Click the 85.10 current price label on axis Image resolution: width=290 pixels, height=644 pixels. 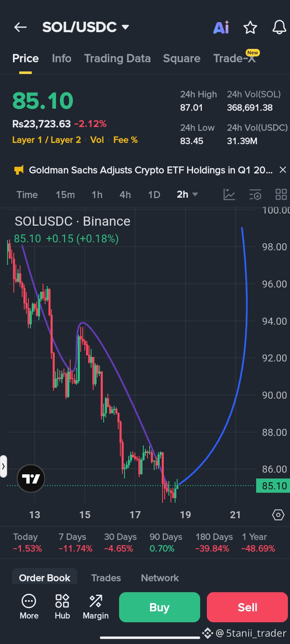[x=273, y=486]
